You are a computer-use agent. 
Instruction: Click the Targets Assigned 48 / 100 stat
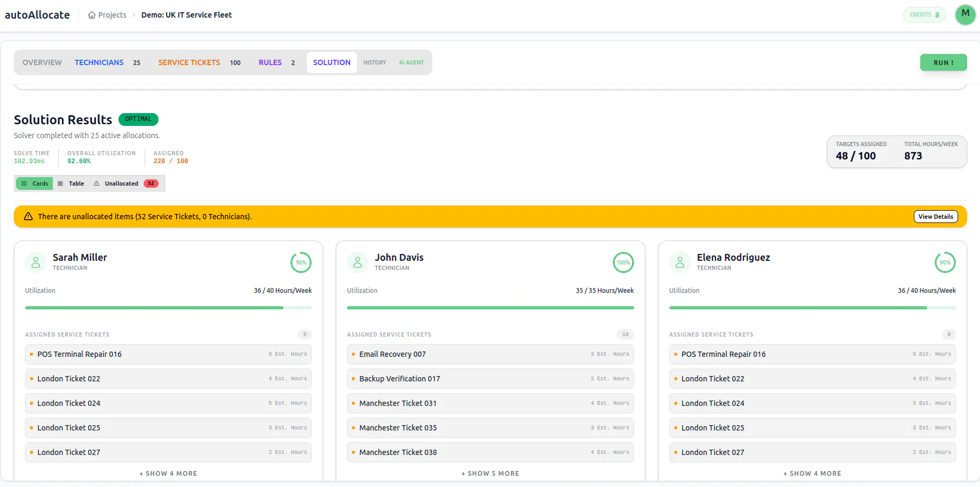861,152
